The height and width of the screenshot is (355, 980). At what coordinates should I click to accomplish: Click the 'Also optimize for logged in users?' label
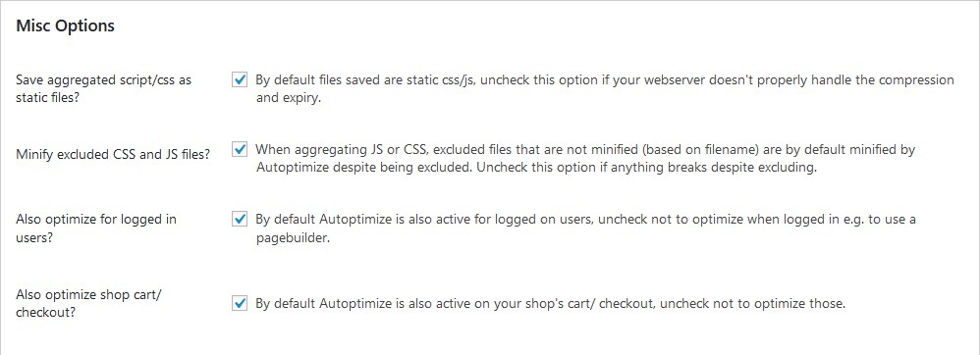95,228
